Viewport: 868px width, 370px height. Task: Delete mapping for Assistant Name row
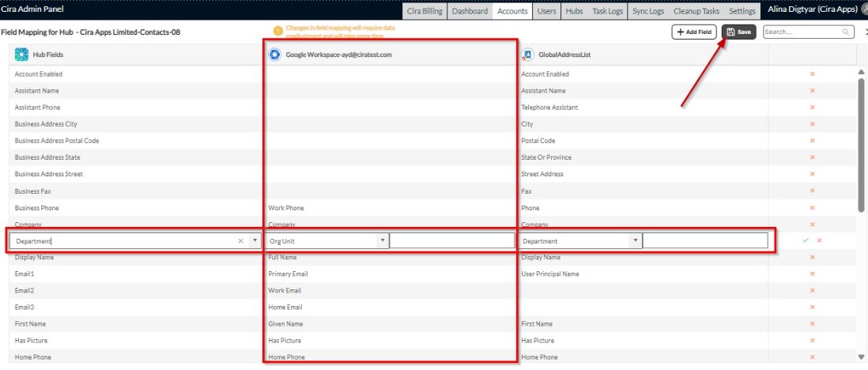click(812, 90)
